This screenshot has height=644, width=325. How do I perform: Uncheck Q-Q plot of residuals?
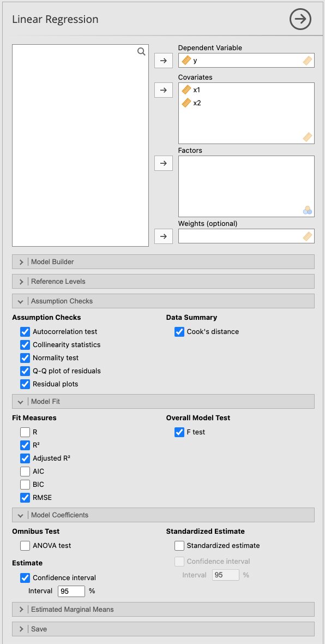click(x=25, y=371)
